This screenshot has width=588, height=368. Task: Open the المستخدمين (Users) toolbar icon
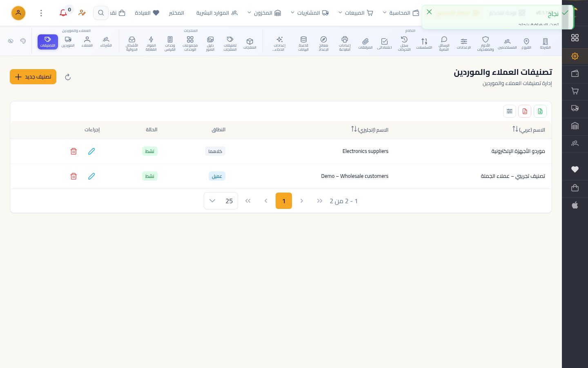pyautogui.click(x=507, y=43)
